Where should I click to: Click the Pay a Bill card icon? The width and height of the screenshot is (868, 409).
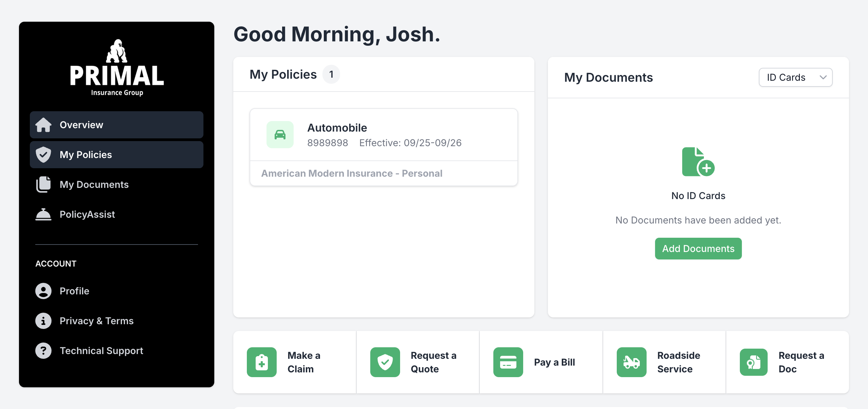[x=508, y=362]
